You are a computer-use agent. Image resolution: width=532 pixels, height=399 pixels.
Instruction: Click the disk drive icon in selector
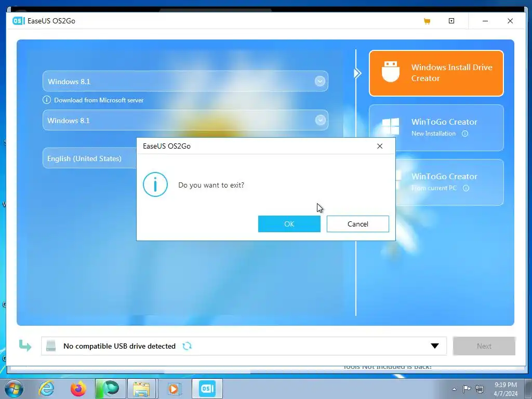click(51, 345)
